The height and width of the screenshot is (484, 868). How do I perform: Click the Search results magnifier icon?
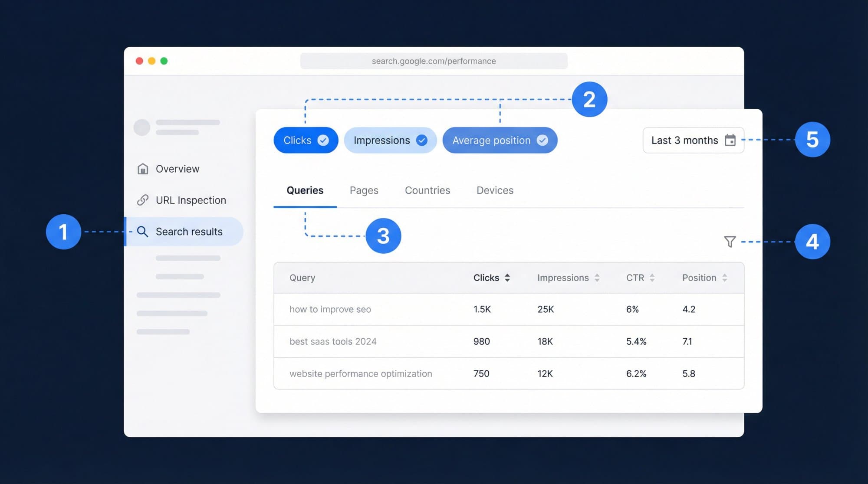[143, 232]
